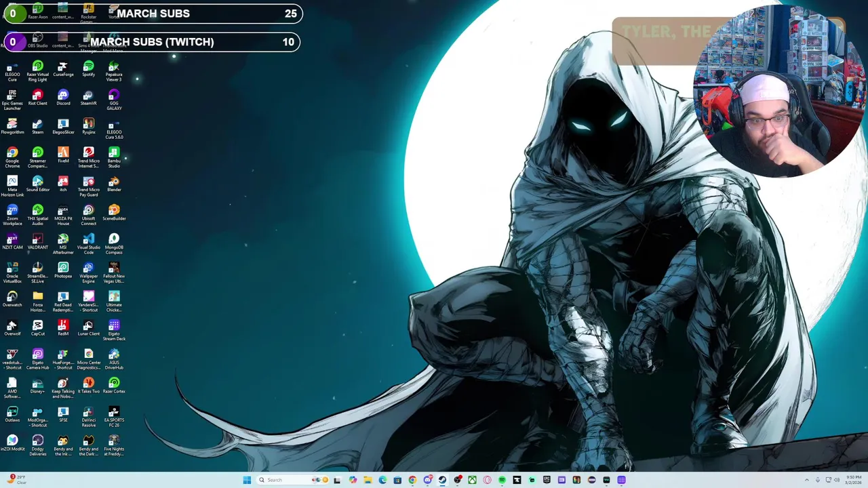Select the RedM desktop icon

63,328
